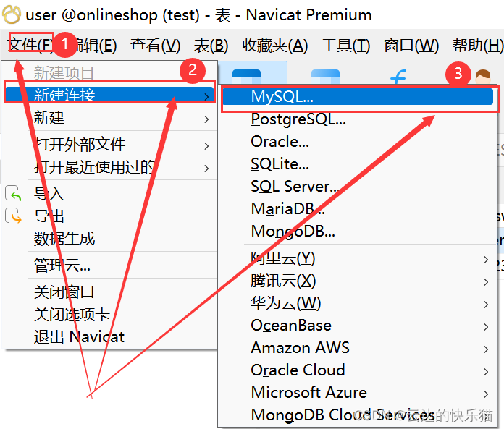This screenshot has height=429, width=504.
Task: Select Microsoft Azure submenu entry
Action: (358, 393)
